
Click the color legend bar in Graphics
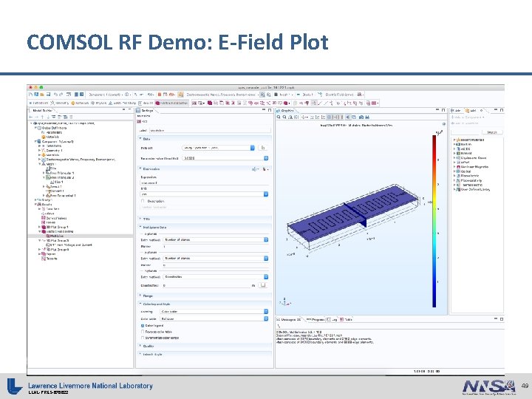click(434, 221)
